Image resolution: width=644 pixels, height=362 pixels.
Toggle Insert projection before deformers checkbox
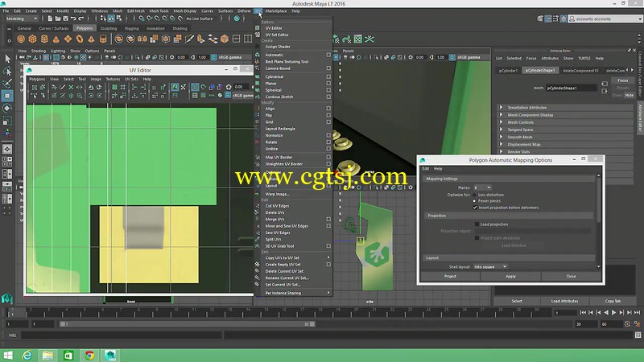click(x=475, y=208)
